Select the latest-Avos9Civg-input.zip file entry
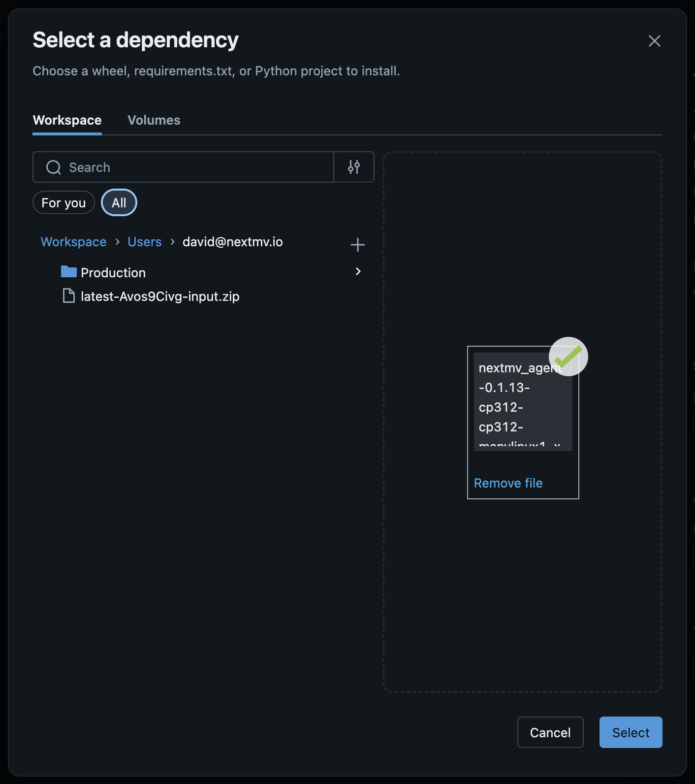This screenshot has width=695, height=784. click(x=159, y=296)
